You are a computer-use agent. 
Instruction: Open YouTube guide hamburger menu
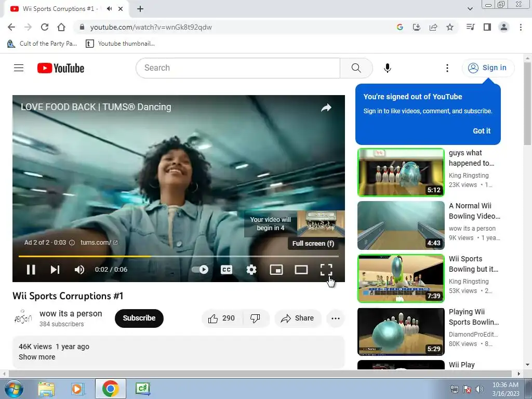pos(19,68)
